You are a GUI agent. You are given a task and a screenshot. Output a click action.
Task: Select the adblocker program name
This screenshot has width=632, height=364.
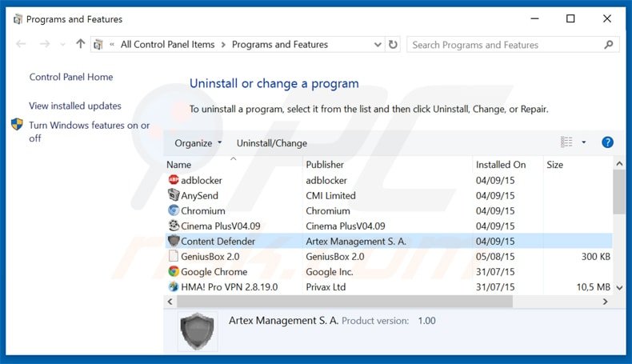pyautogui.click(x=201, y=180)
